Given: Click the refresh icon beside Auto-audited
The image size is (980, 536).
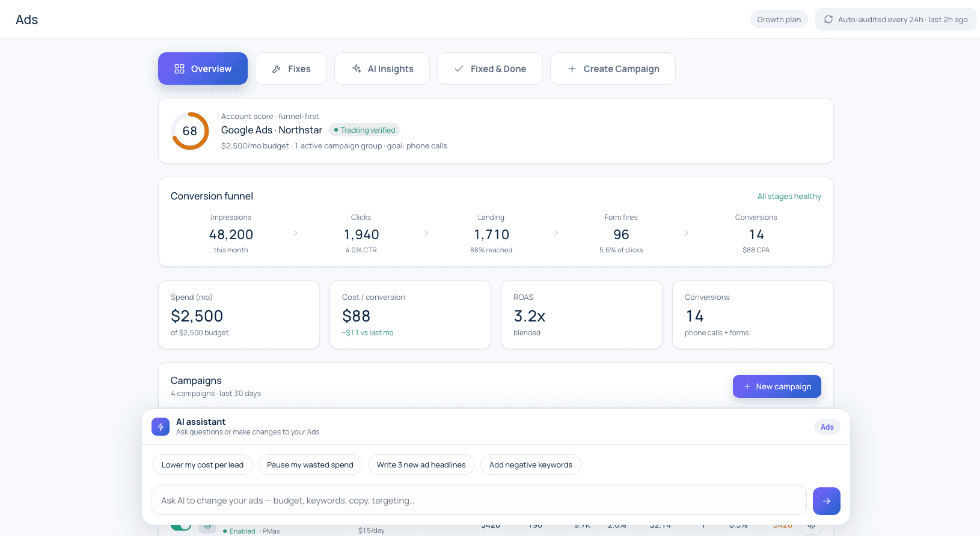Looking at the screenshot, I should coord(828,19).
